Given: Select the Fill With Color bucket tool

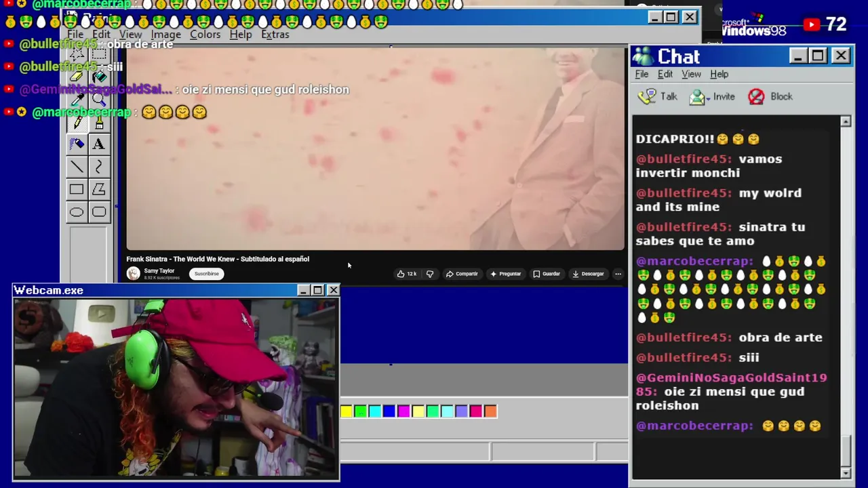Looking at the screenshot, I should 99,77.
